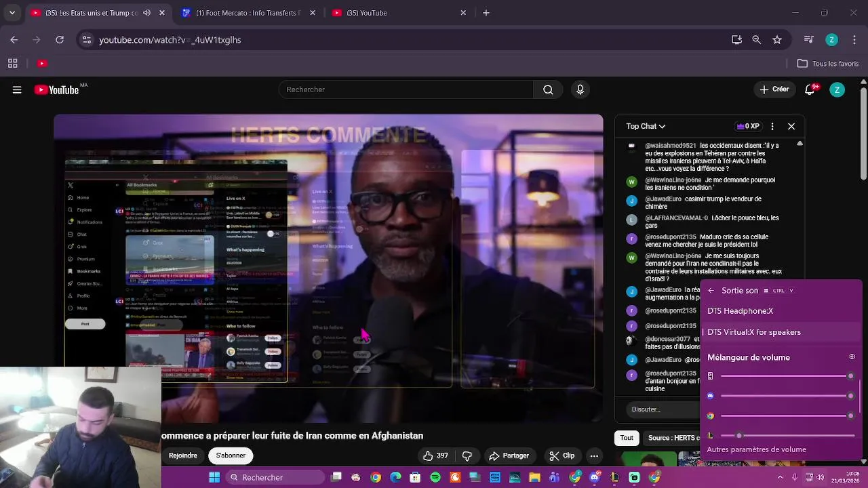Bookmark this page with the star icon
The image size is (868, 488).
tap(777, 40)
